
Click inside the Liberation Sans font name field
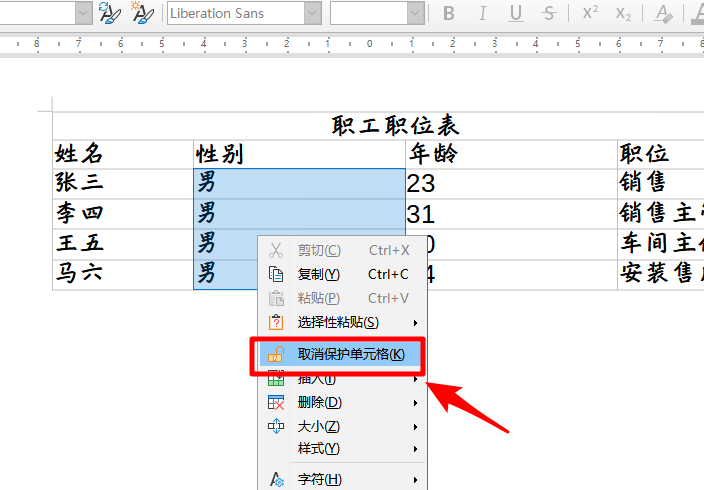[x=236, y=13]
